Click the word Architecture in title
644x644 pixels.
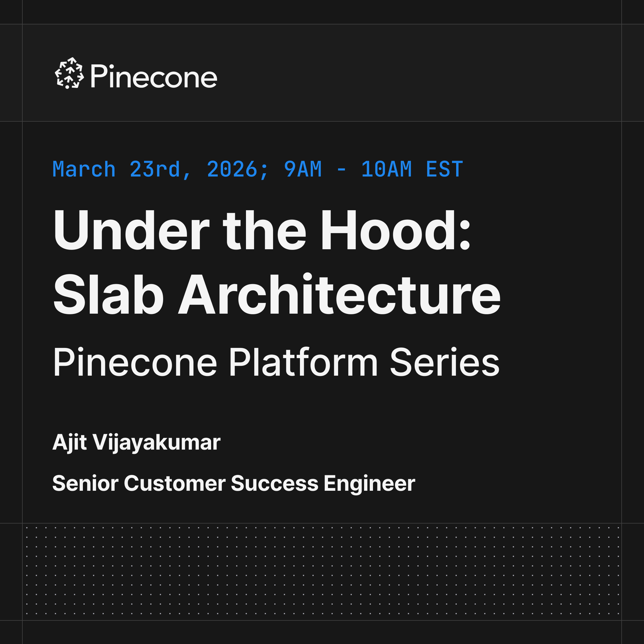click(x=340, y=294)
